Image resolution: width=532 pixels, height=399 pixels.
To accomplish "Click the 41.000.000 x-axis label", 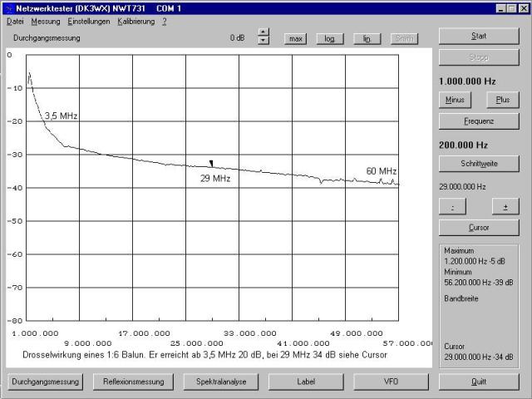I will pos(303,343).
